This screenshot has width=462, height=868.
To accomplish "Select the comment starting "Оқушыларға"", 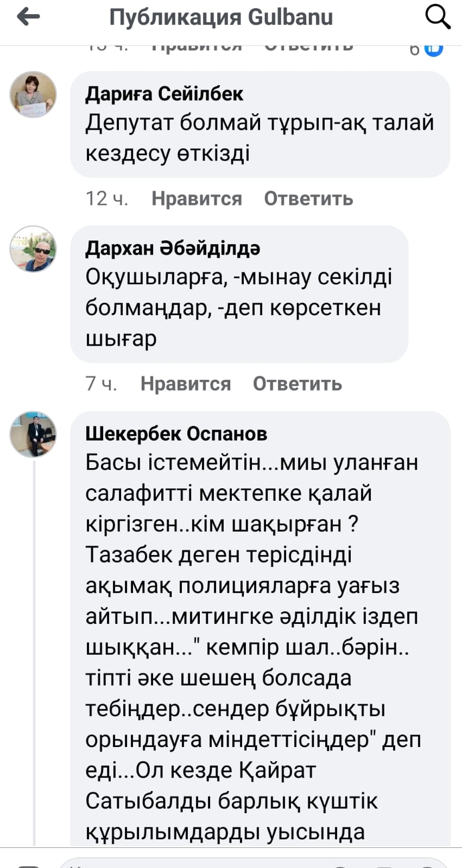I will tap(239, 308).
